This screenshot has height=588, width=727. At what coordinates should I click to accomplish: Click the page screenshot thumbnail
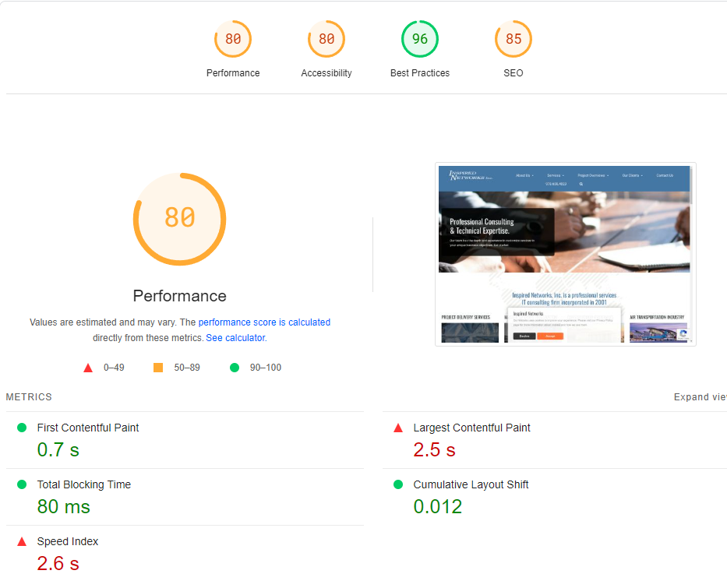coord(565,255)
